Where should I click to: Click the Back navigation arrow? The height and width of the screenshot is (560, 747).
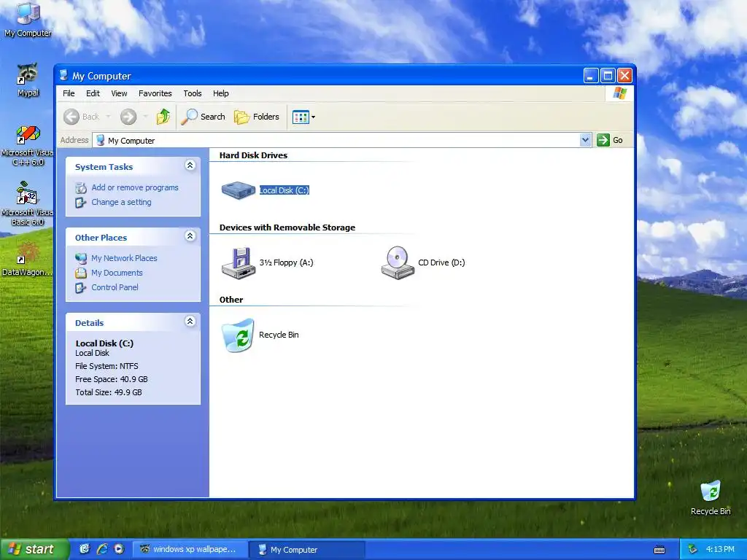pyautogui.click(x=71, y=117)
